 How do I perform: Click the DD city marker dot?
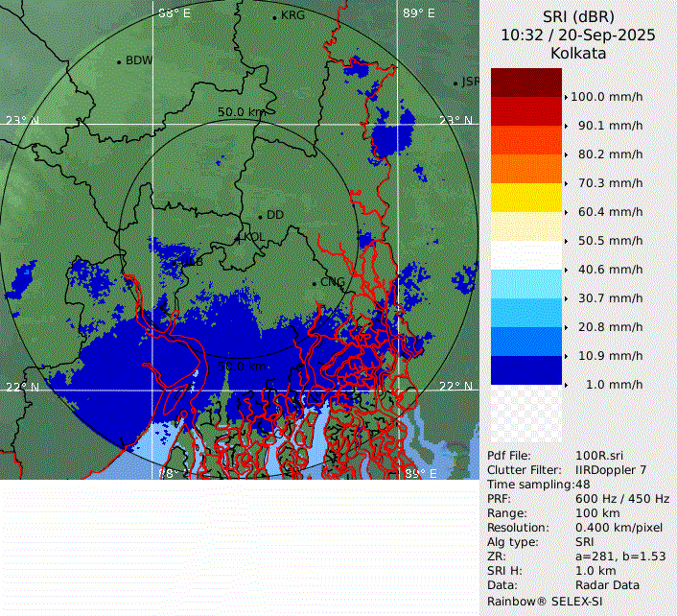[260, 216]
